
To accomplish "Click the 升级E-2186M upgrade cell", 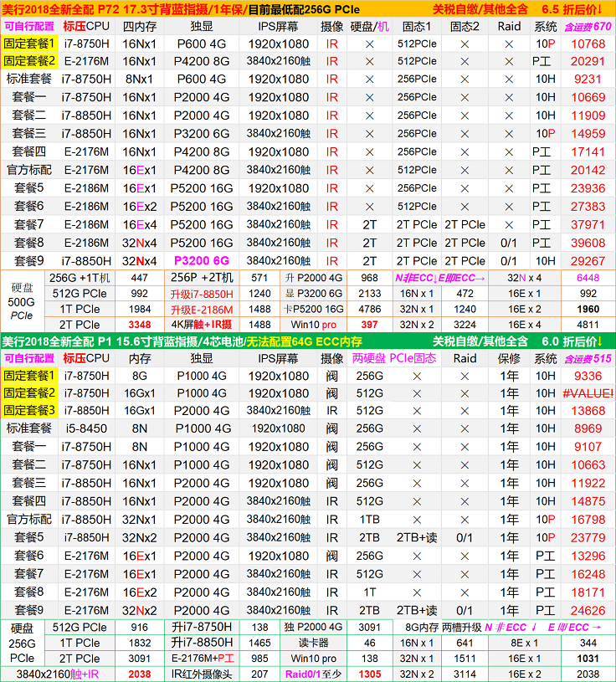I will coord(202,310).
